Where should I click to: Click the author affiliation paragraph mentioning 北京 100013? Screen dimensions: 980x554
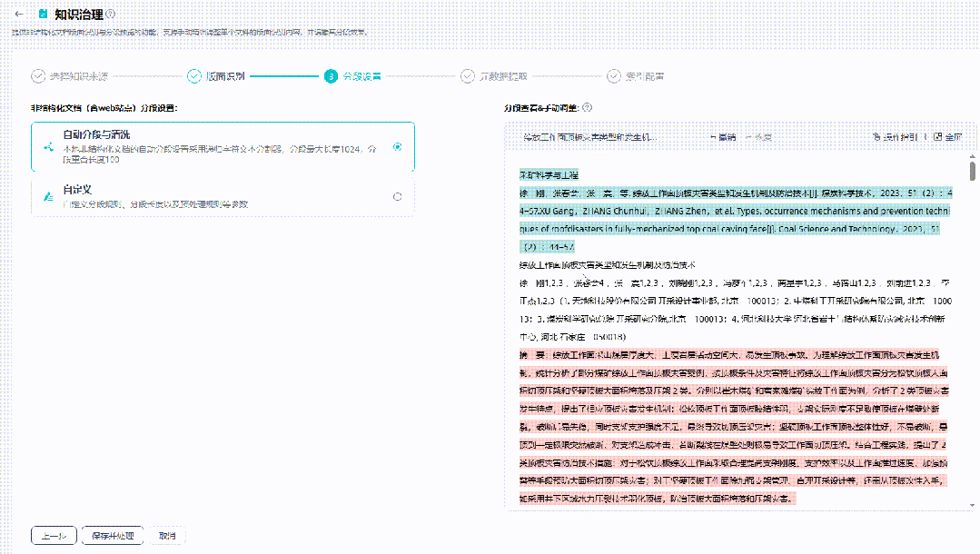coord(736,310)
